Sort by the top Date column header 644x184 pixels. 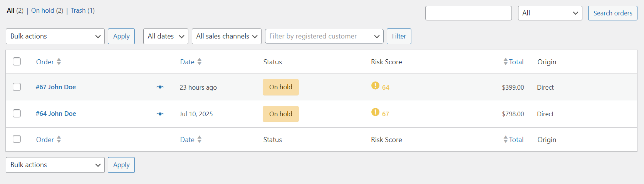187,62
